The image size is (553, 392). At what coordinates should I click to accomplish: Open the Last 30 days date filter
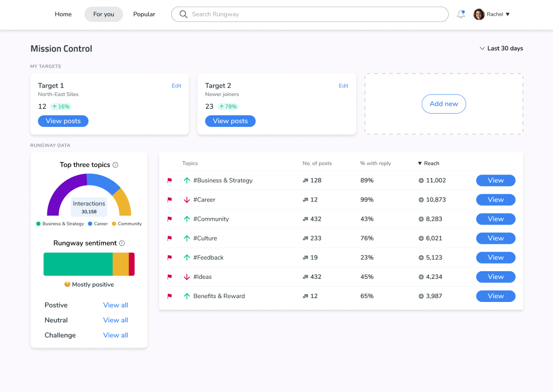coord(501,48)
